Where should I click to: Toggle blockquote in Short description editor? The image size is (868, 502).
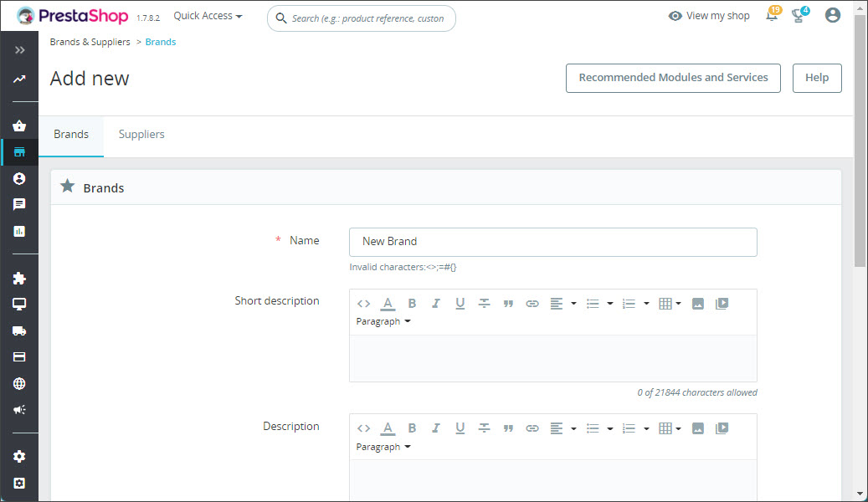click(x=508, y=304)
